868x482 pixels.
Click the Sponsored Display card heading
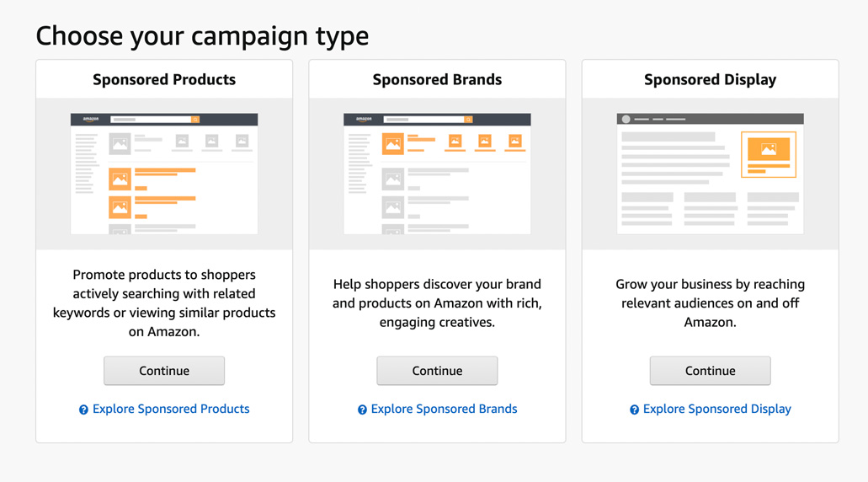pos(711,80)
